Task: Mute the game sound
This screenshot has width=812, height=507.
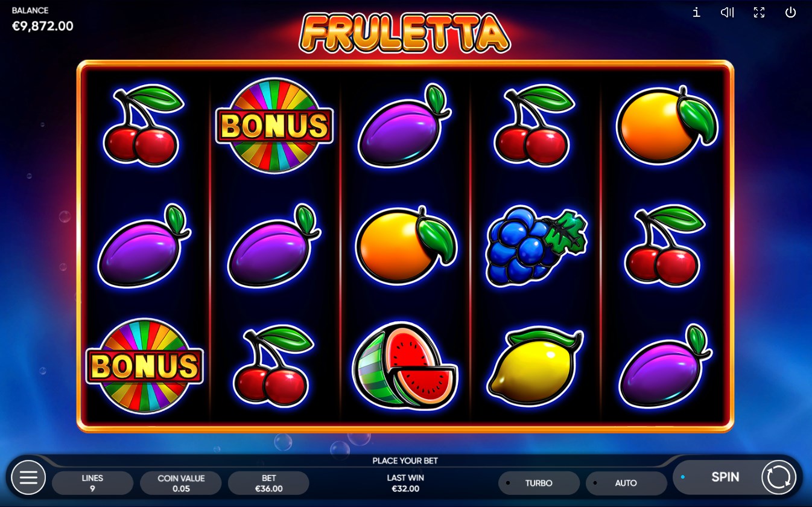Action: point(728,12)
